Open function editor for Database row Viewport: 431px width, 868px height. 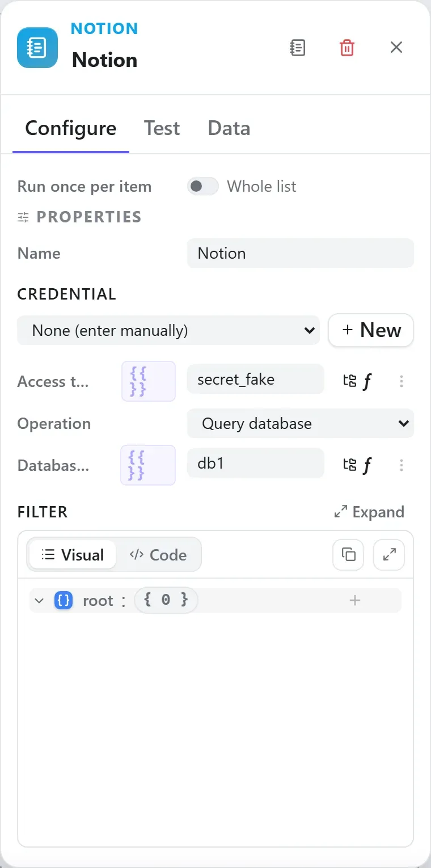pos(367,465)
